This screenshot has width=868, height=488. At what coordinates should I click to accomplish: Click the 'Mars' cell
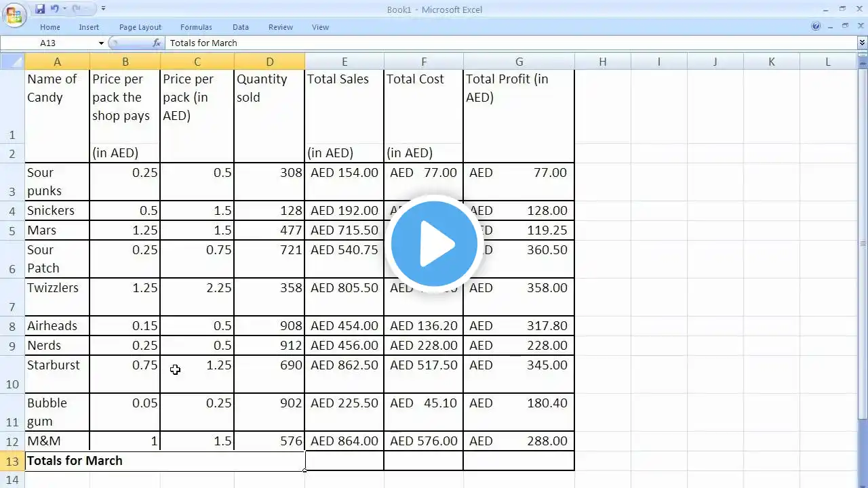[57, 230]
